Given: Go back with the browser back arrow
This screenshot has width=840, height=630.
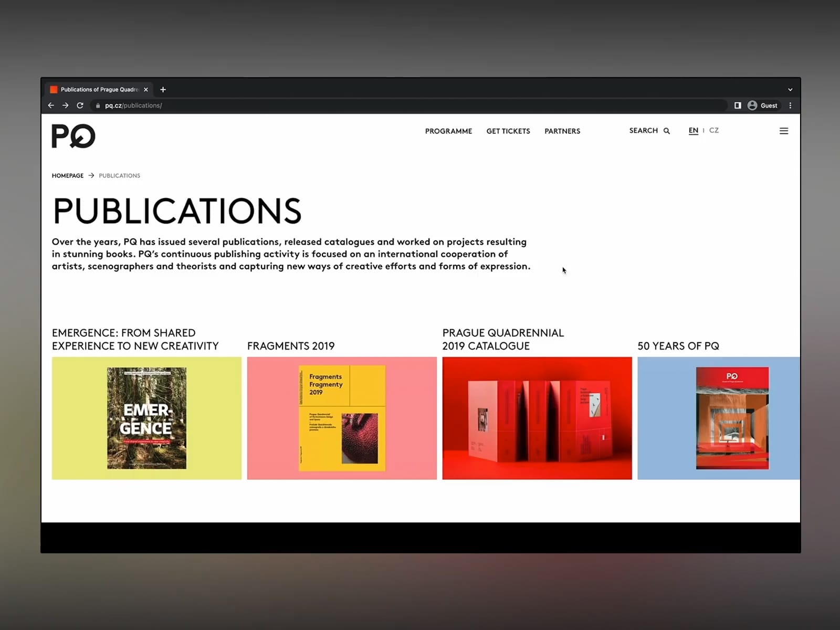Looking at the screenshot, I should [51, 106].
